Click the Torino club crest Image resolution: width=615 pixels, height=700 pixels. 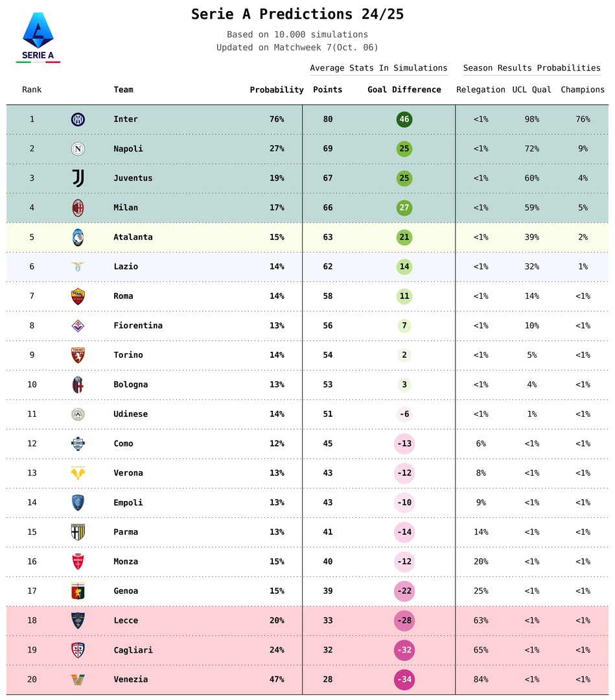pyautogui.click(x=78, y=355)
